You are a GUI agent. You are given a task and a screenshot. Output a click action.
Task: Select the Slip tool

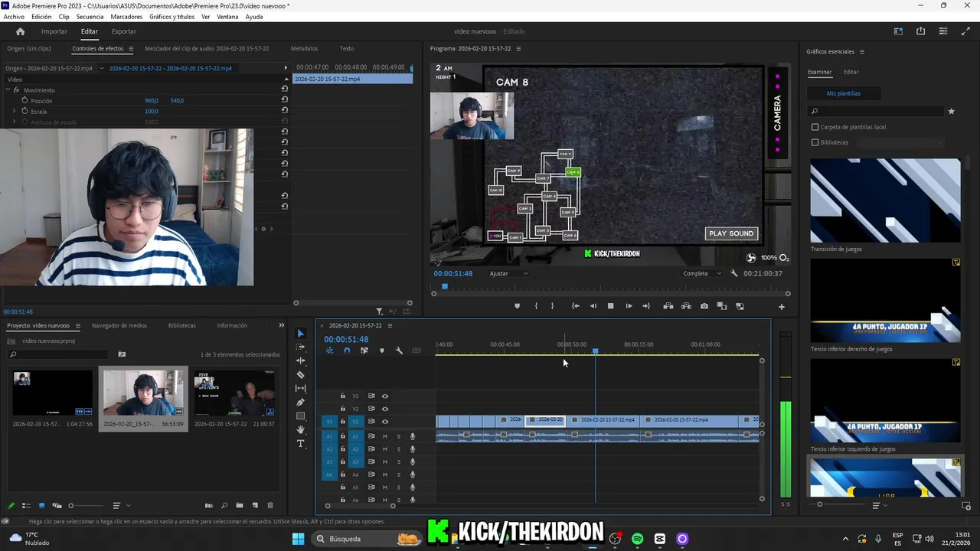(300, 389)
